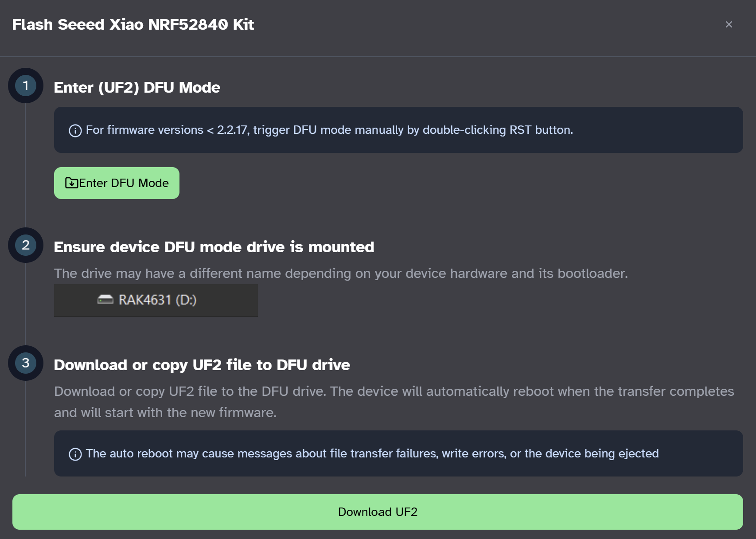
Task: Click the drive name description under step 2
Action: point(340,273)
